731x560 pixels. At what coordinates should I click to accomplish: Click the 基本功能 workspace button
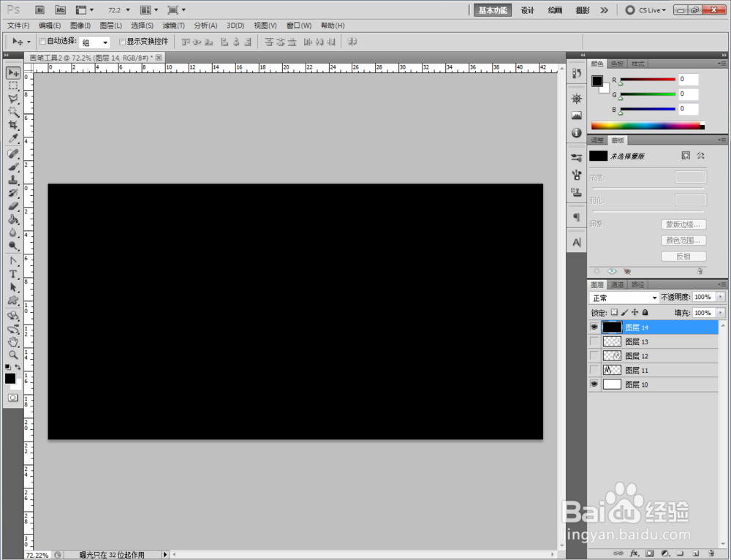point(493,10)
